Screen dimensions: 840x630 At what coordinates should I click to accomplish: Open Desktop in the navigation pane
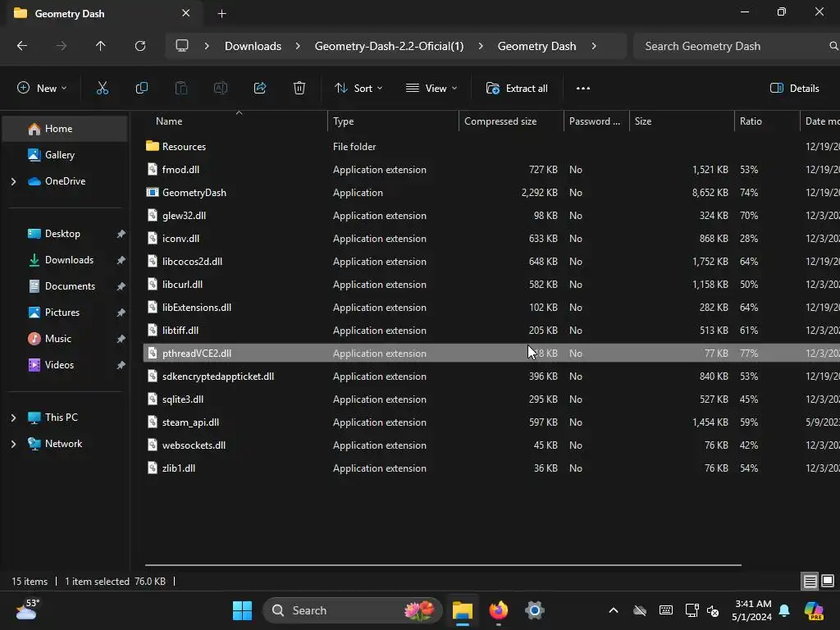(x=65, y=234)
